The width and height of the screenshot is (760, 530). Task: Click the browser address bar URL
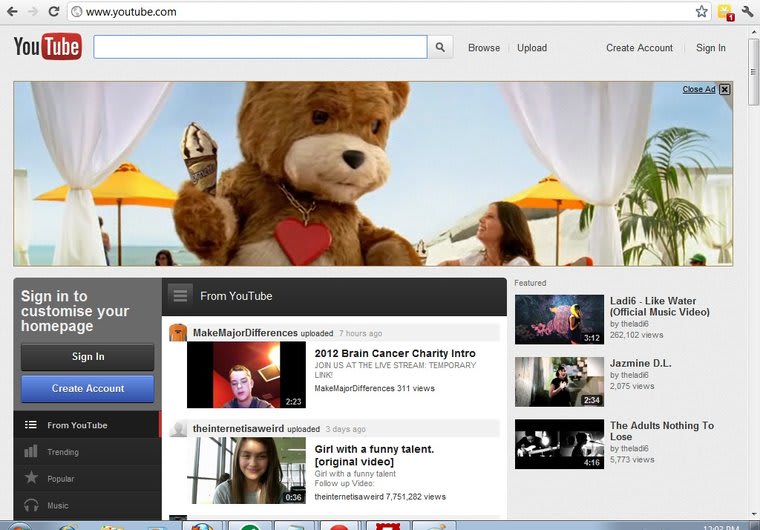coord(131,12)
